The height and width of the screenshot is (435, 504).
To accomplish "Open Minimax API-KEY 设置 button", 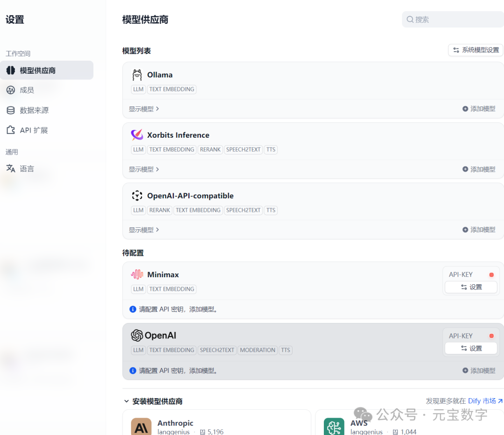I will 471,287.
